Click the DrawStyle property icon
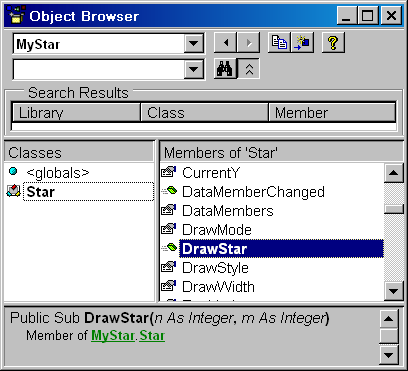This screenshot has height=371, width=408. [x=169, y=267]
